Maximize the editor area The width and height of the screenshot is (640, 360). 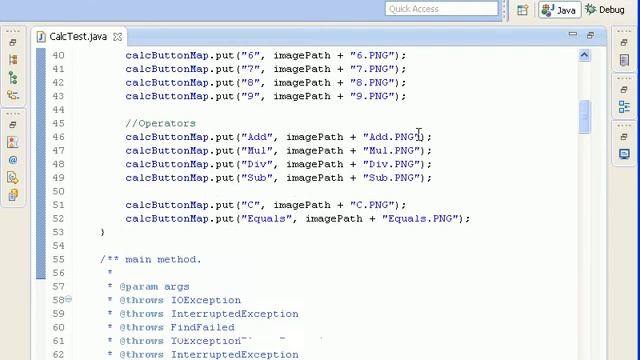pos(590,36)
